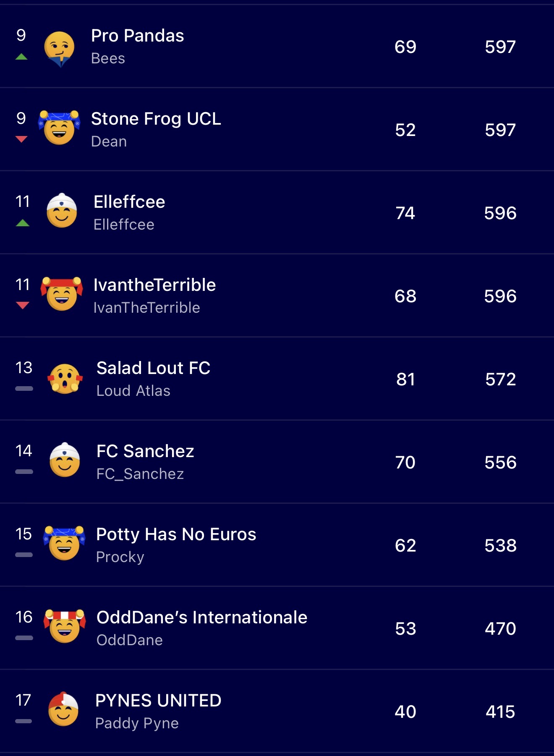Click the no-change dash under rank 13

coord(24,389)
